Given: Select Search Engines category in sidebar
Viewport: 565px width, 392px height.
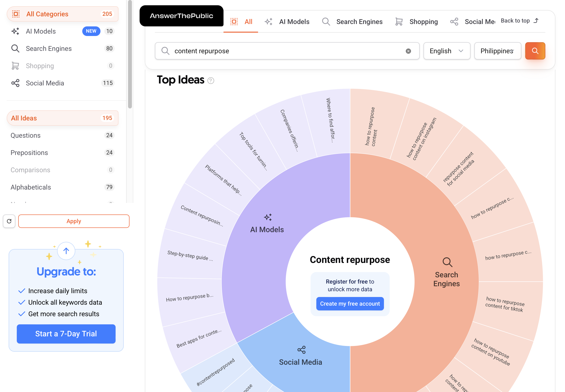Looking at the screenshot, I should coord(63,48).
